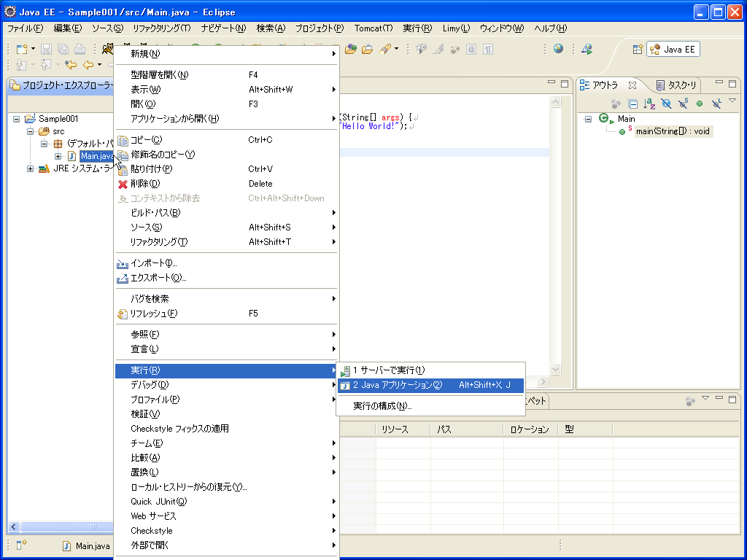Select デバッグ(D) in the context menu

(227, 385)
